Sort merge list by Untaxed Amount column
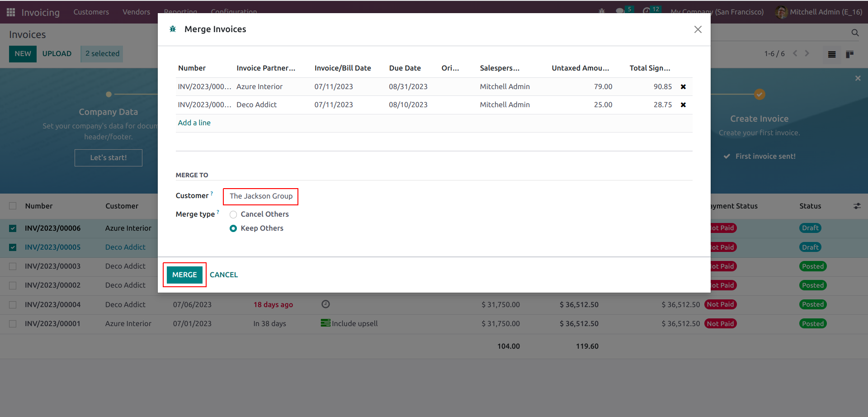The width and height of the screenshot is (868, 417). click(580, 68)
